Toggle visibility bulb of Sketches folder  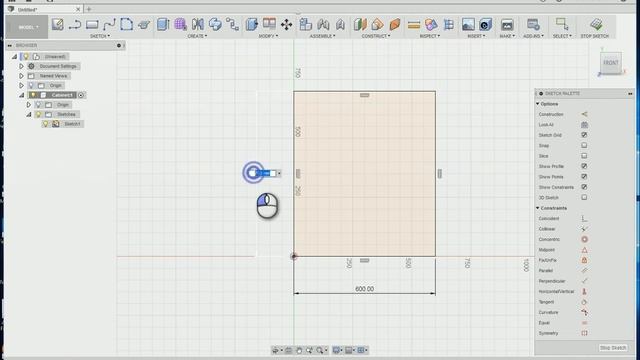click(39, 114)
